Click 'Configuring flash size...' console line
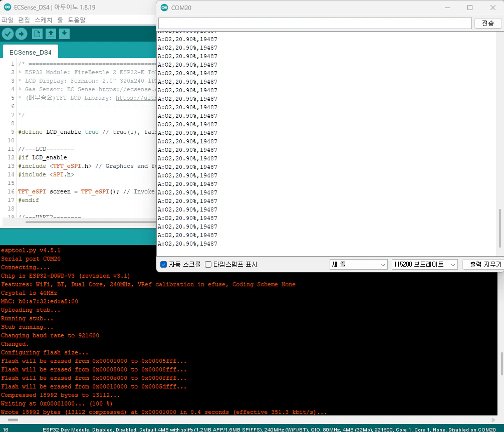Viewport: 504px width, 432px height. (x=45, y=353)
